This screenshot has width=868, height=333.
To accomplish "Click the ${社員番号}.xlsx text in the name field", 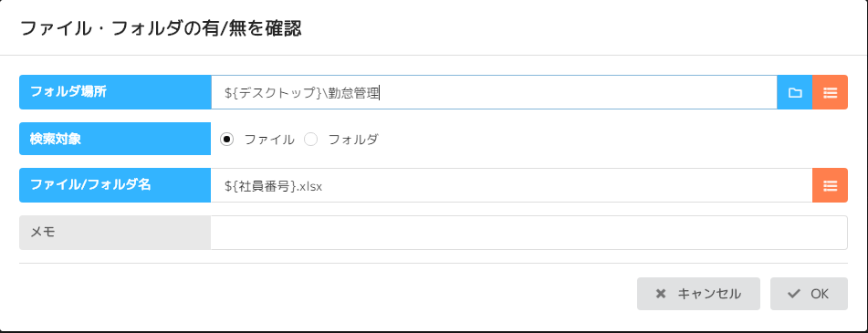I will tap(274, 186).
